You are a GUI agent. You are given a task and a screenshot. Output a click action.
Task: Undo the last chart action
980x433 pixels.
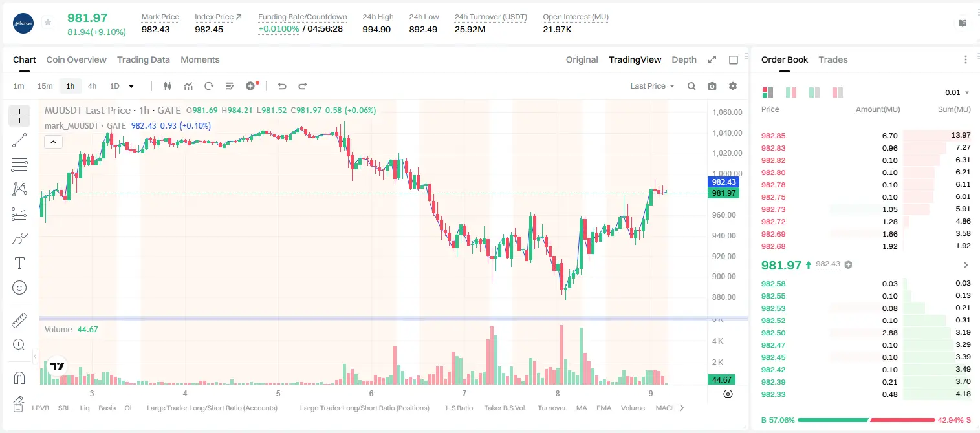(x=281, y=86)
